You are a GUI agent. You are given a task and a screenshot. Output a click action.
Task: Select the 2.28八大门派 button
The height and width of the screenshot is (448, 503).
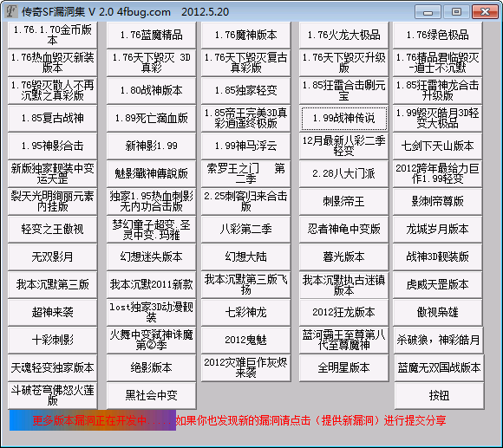(x=344, y=173)
